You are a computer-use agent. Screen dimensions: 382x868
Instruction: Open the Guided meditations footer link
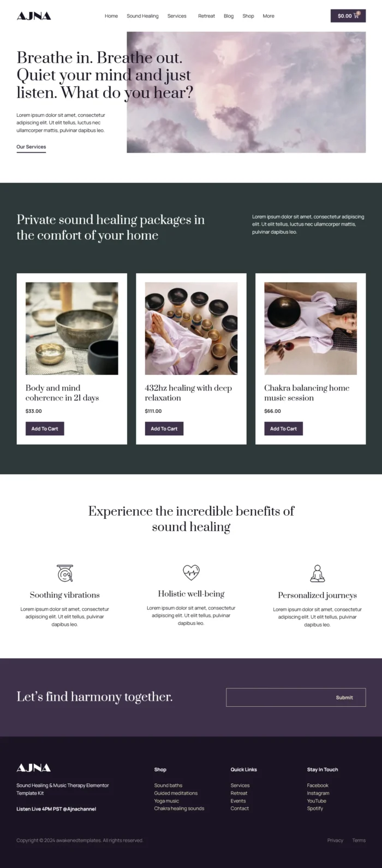click(176, 793)
